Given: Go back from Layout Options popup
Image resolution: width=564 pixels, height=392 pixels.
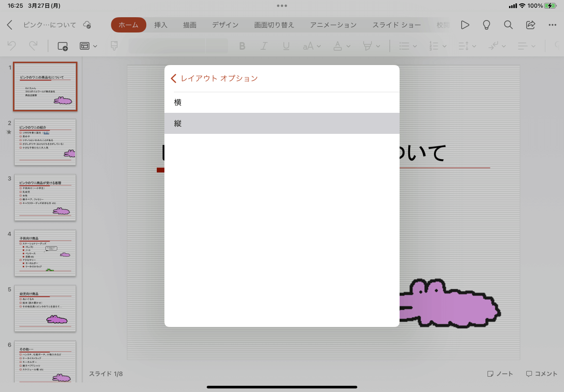Looking at the screenshot, I should [174, 78].
